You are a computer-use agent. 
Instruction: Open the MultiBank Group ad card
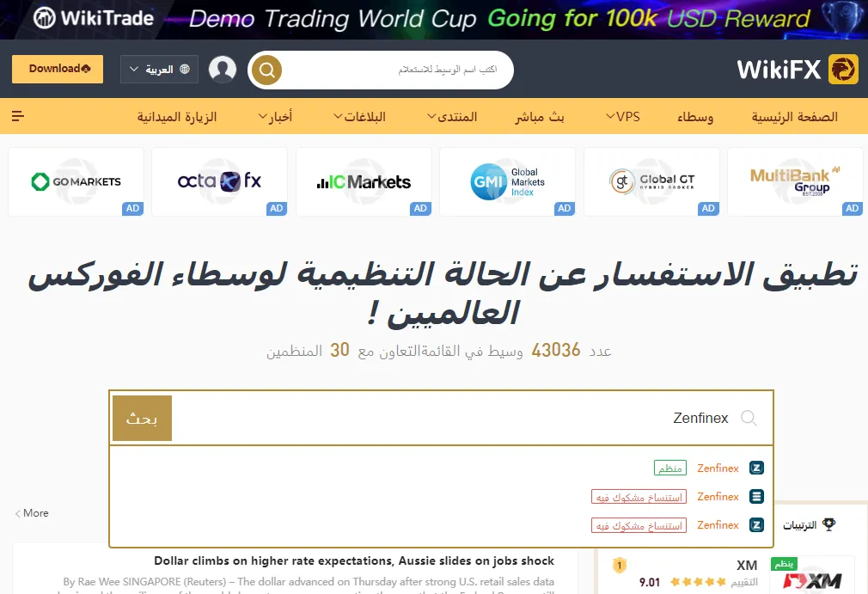coord(796,181)
